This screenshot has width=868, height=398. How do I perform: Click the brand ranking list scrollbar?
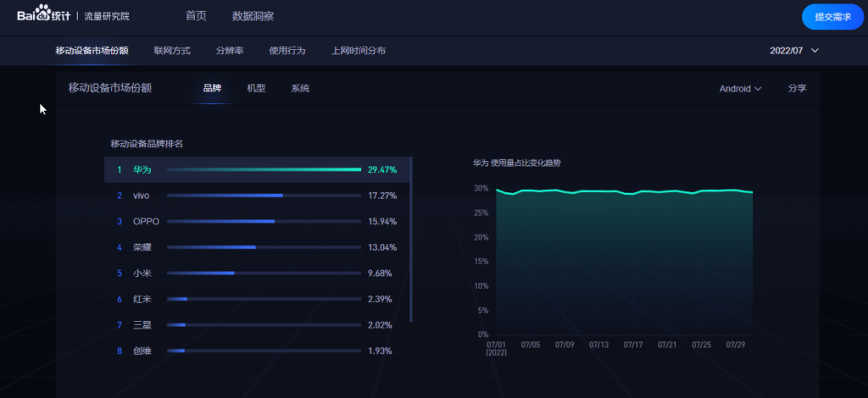tap(411, 239)
